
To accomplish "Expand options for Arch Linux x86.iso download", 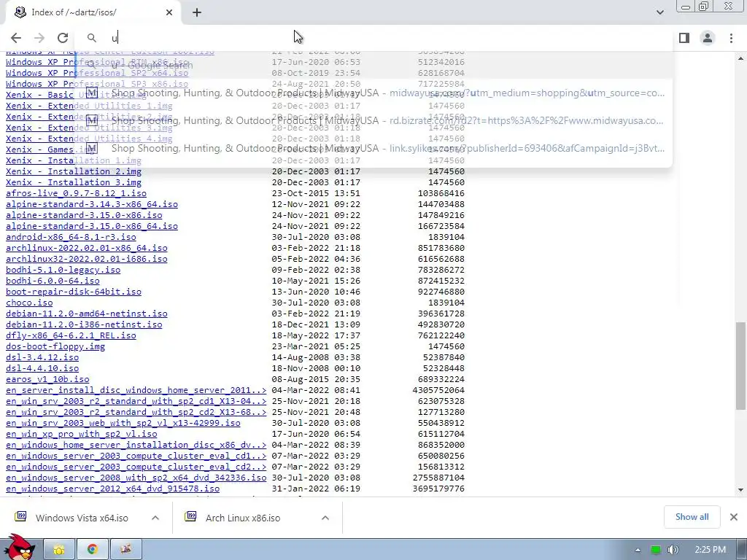I will pyautogui.click(x=325, y=518).
